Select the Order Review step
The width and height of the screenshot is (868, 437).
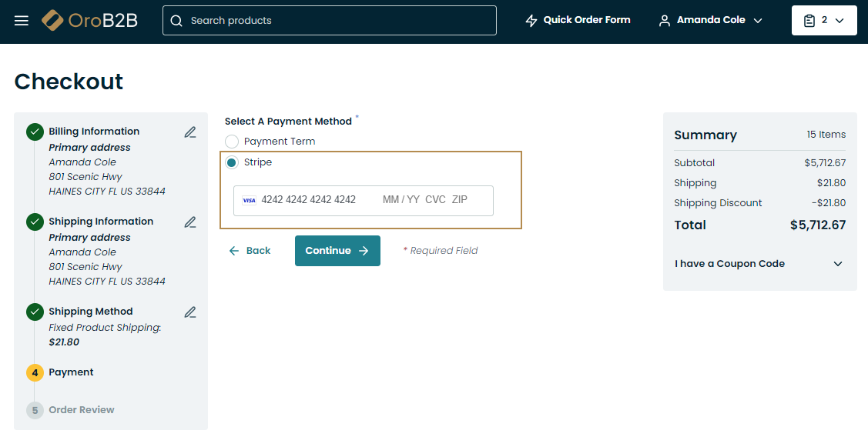point(81,410)
